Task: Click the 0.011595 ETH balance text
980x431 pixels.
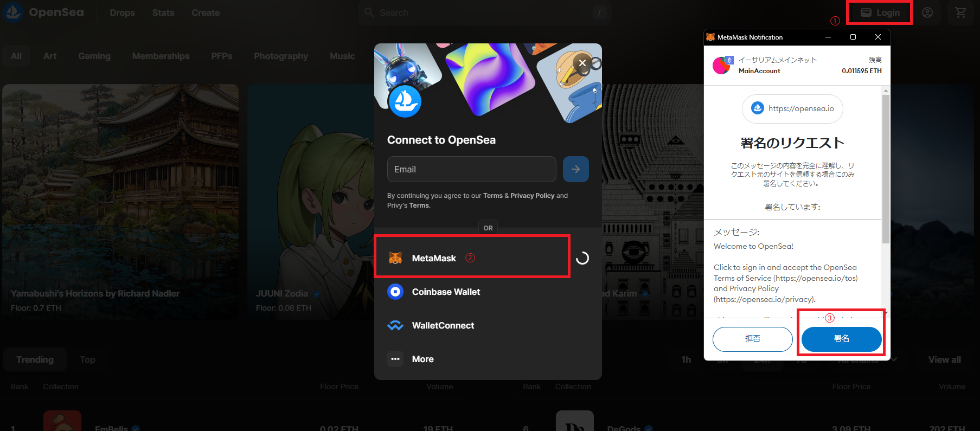Action: point(862,70)
